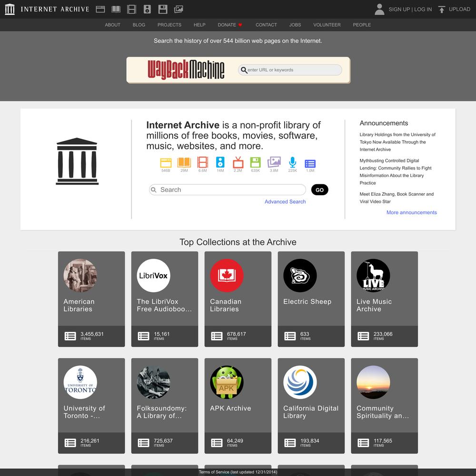Click the upload arrow icon
Image resolution: width=476 pixels, height=476 pixels.
tap(442, 10)
